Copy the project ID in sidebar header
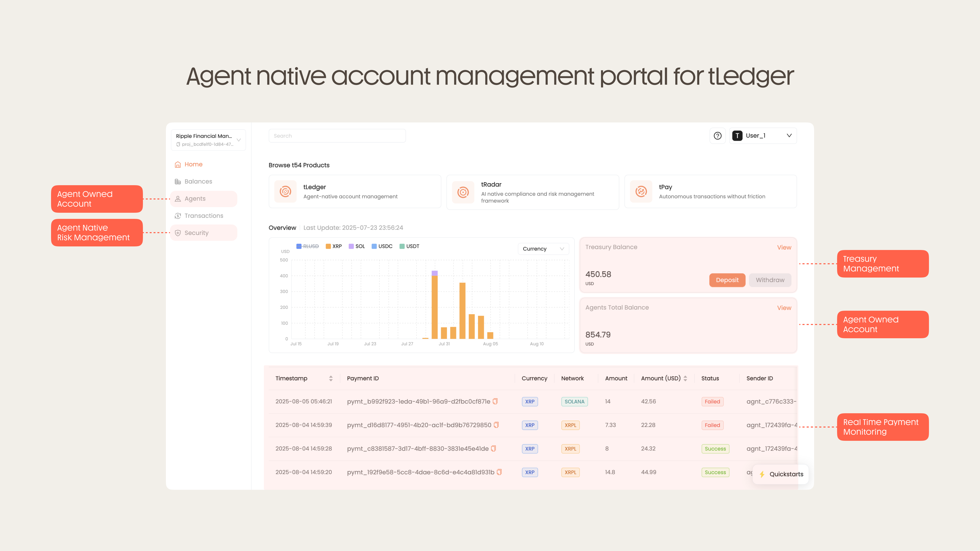The image size is (980, 551). pyautogui.click(x=178, y=144)
